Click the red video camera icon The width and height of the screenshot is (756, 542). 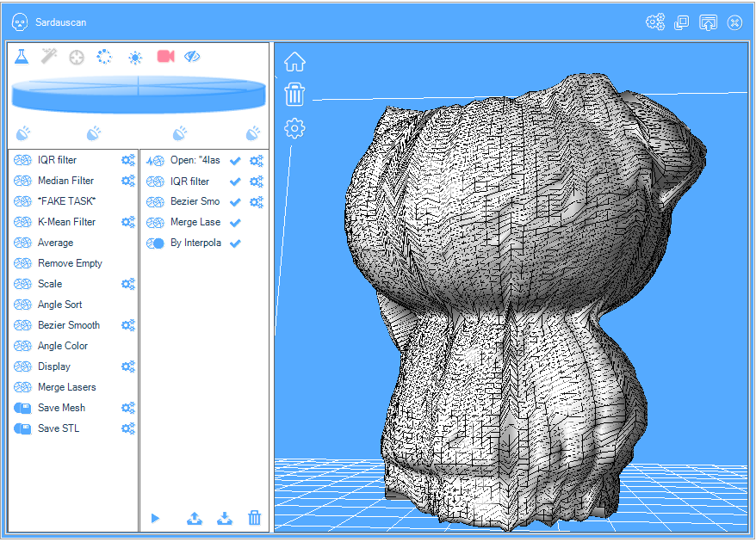click(165, 56)
